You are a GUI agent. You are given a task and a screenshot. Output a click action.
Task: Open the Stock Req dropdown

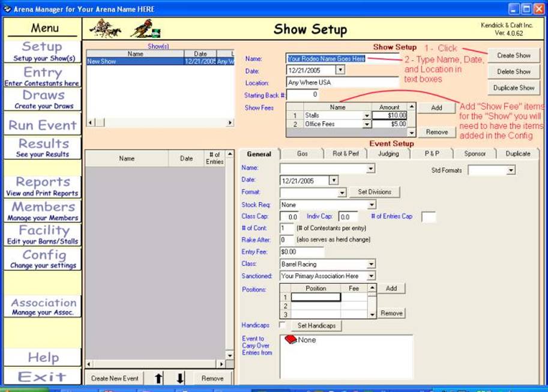372,205
